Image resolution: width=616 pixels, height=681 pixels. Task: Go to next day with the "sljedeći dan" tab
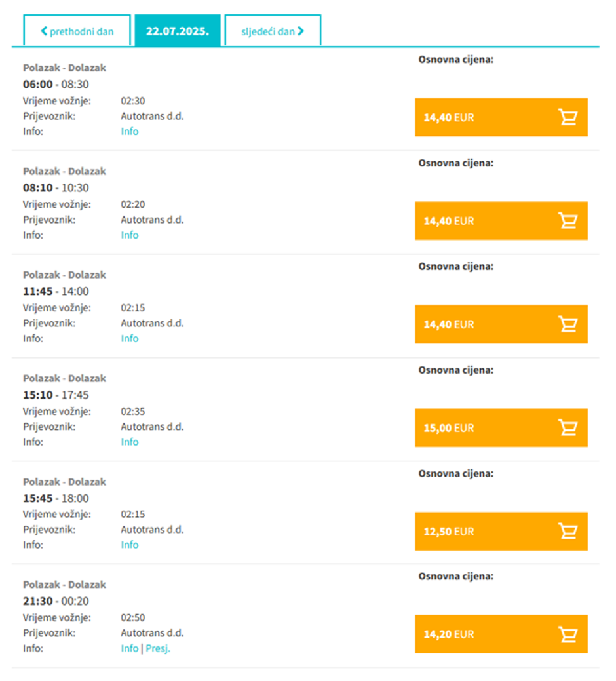(273, 30)
